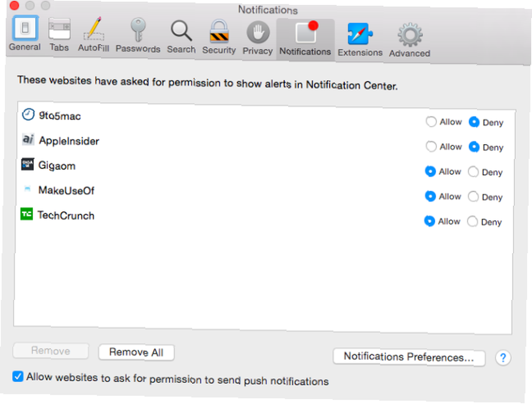Open the Security padlock pane
The height and width of the screenshot is (404, 532).
[219, 37]
